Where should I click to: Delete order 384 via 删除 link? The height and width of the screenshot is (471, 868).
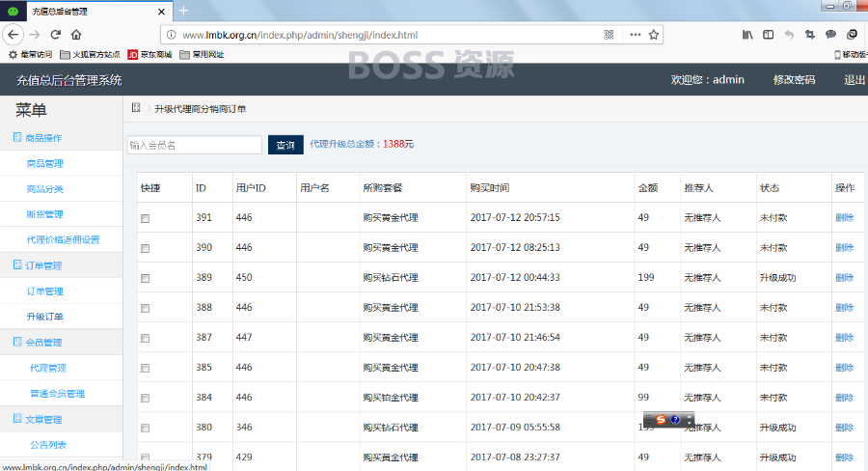click(x=844, y=398)
